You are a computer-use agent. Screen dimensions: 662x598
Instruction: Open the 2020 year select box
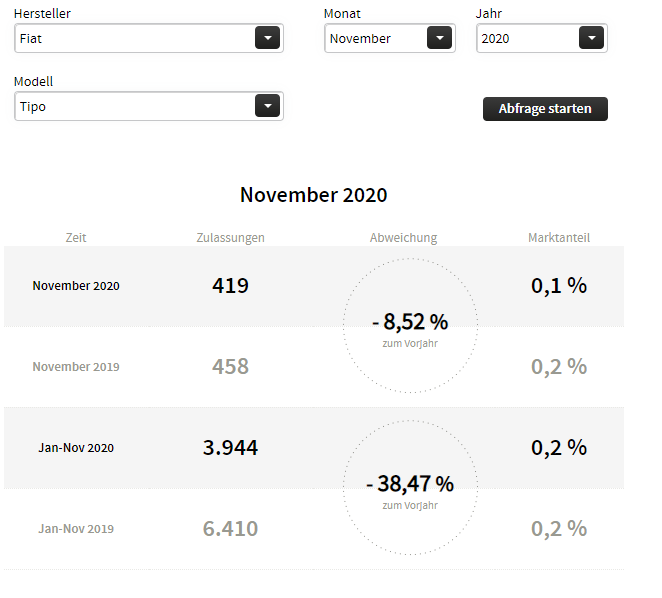[x=528, y=38]
